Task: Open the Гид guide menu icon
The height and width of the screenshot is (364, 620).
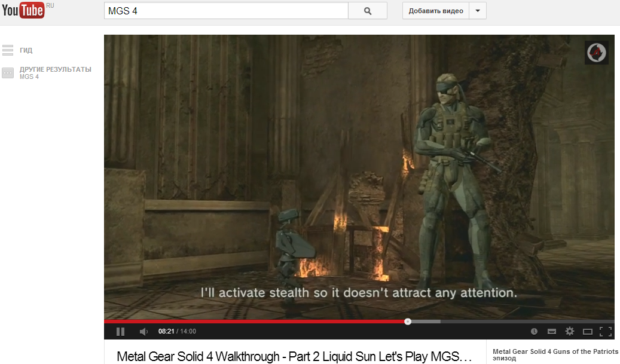Action: (x=8, y=50)
